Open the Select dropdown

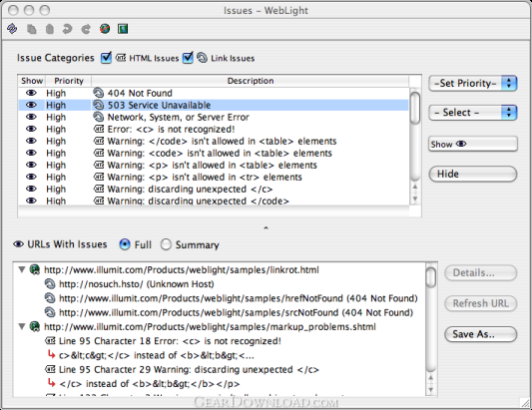pyautogui.click(x=473, y=113)
